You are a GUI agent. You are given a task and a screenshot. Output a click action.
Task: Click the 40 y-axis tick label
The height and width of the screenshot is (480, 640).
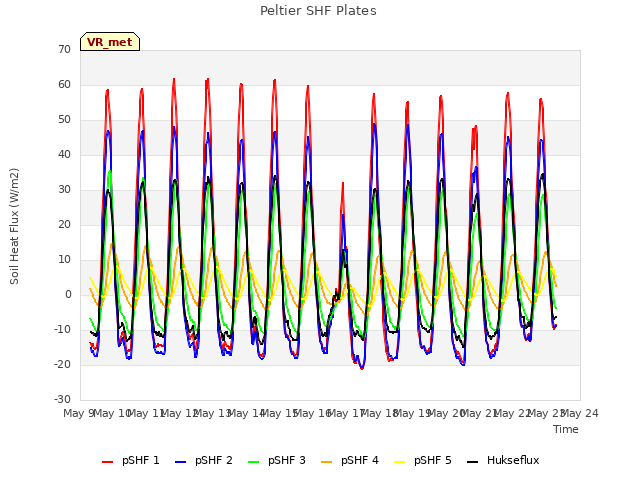point(64,155)
